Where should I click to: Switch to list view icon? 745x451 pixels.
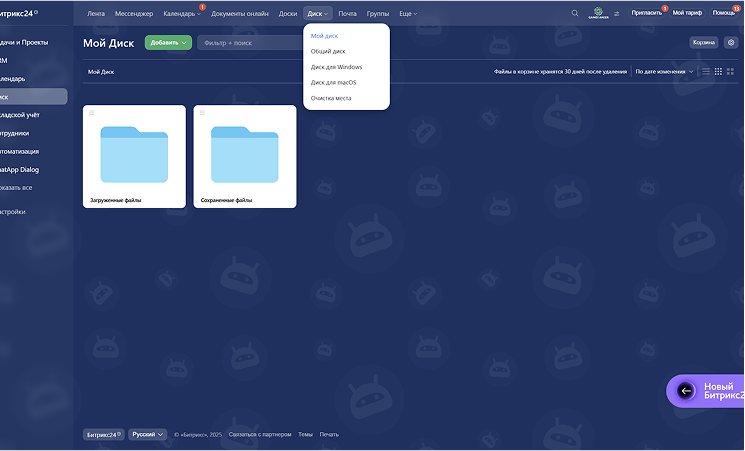(x=706, y=72)
